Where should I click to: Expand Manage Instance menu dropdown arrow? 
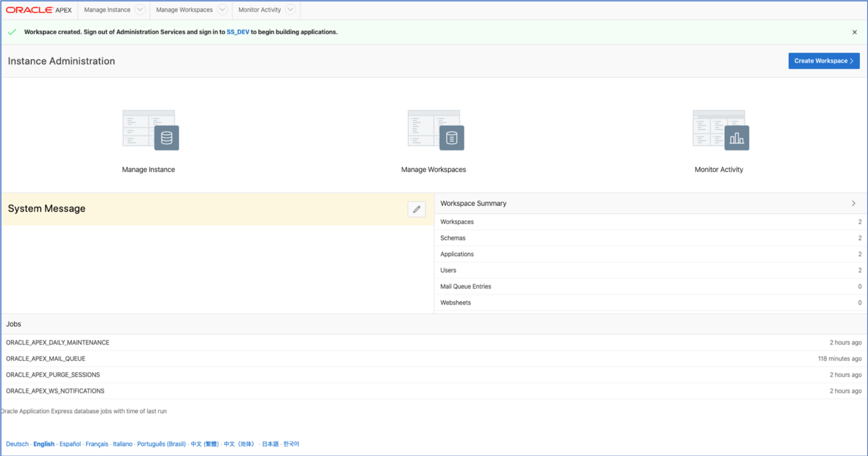[x=140, y=9]
